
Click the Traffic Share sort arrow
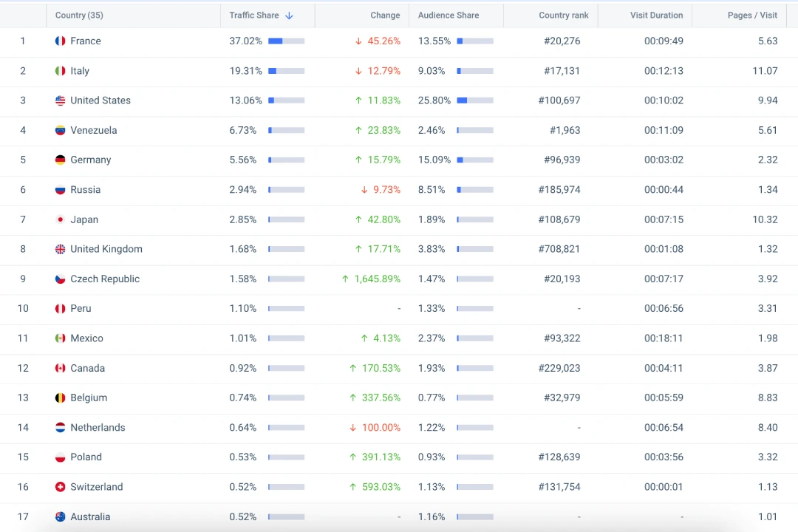tap(289, 16)
